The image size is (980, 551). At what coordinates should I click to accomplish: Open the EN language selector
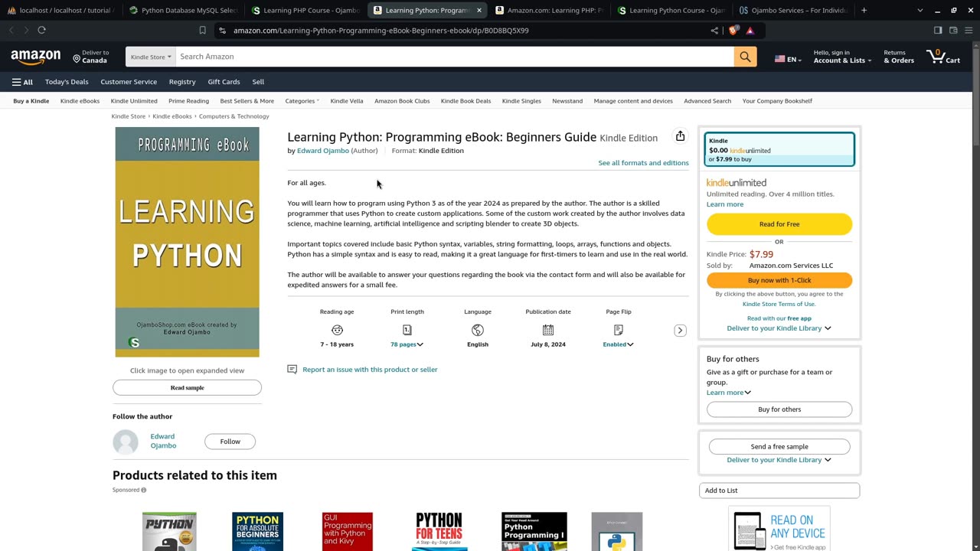787,59
